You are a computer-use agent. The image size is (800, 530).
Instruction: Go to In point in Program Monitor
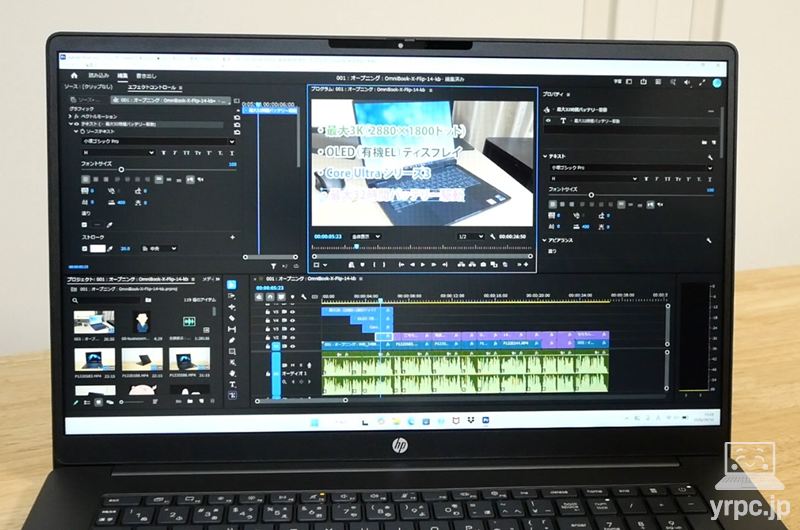pyautogui.click(x=401, y=265)
